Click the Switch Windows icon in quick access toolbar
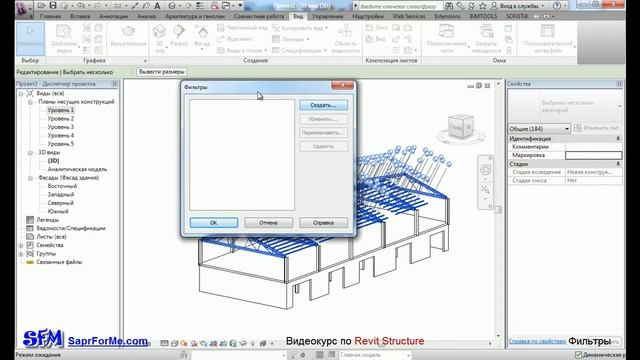Screen dimensions: 640x360 (x=226, y=6)
